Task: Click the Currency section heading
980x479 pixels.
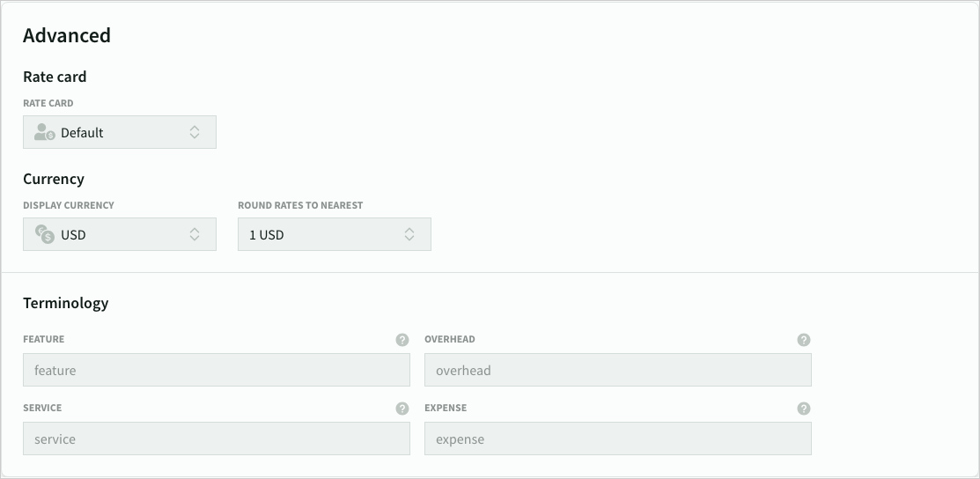Action: [x=54, y=179]
